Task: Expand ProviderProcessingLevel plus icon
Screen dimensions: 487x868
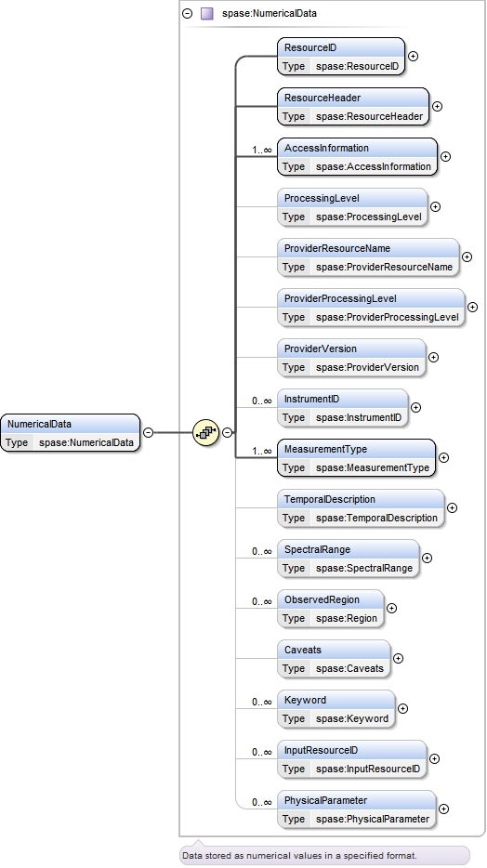Action: tap(473, 307)
